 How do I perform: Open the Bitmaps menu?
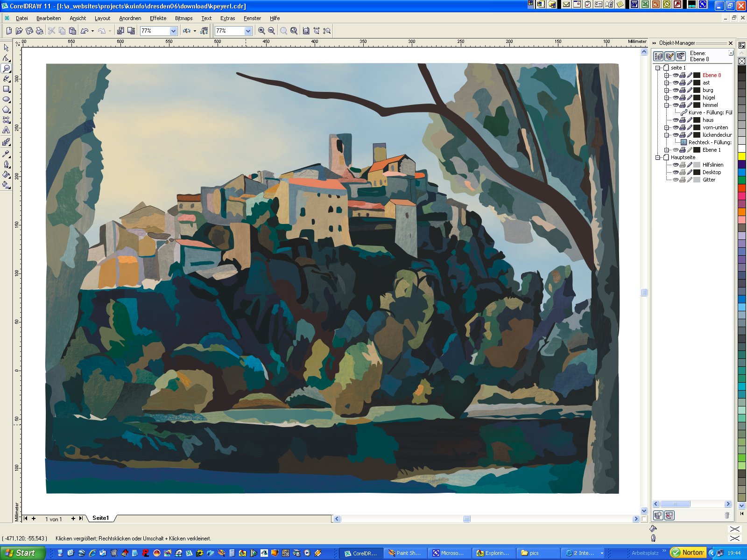[183, 18]
